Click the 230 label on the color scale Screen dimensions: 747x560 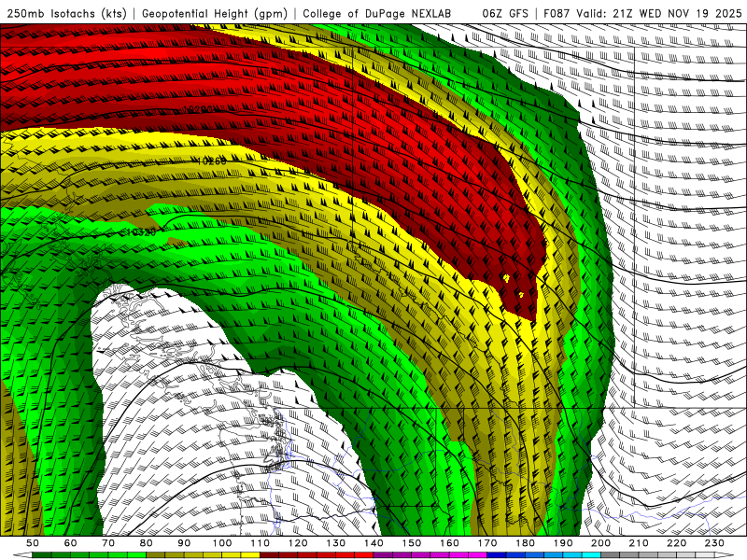click(x=714, y=543)
